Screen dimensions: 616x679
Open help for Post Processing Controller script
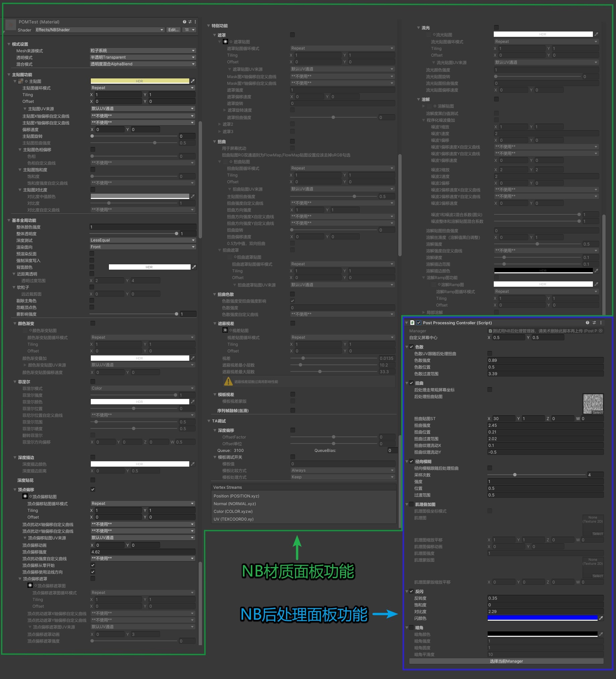point(588,323)
